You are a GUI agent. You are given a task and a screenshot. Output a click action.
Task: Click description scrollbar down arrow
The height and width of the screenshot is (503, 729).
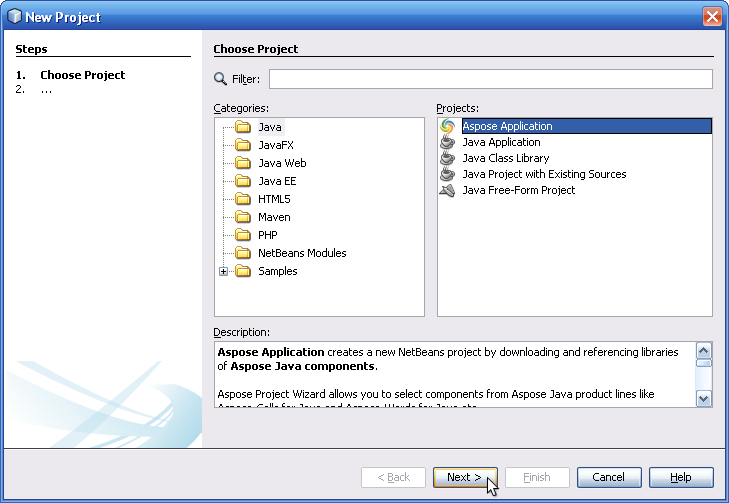703,398
